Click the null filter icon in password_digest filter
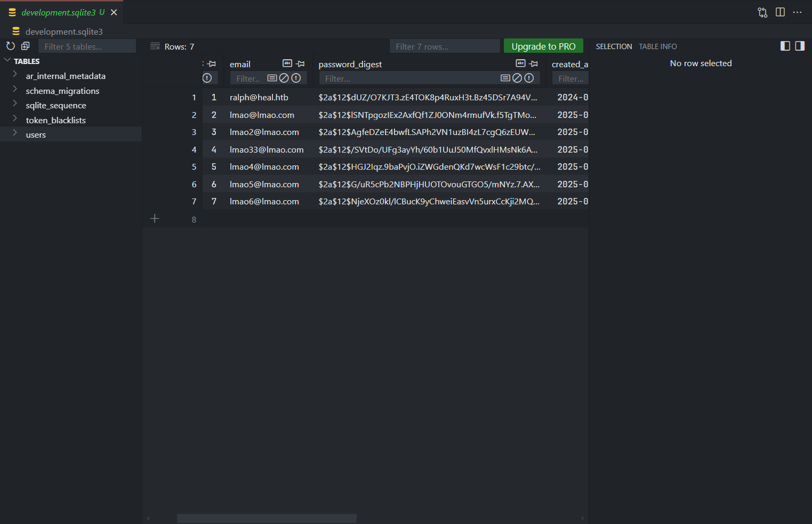 pos(517,78)
